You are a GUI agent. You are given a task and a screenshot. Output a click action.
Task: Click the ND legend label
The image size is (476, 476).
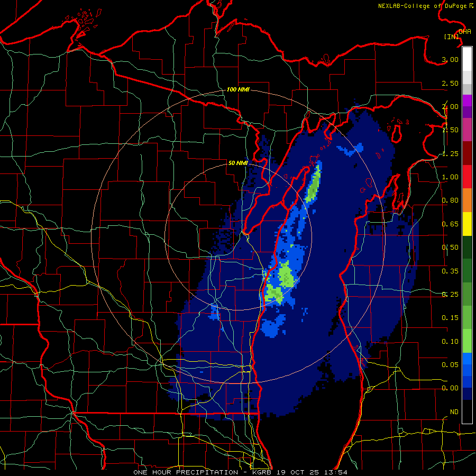[454, 412]
